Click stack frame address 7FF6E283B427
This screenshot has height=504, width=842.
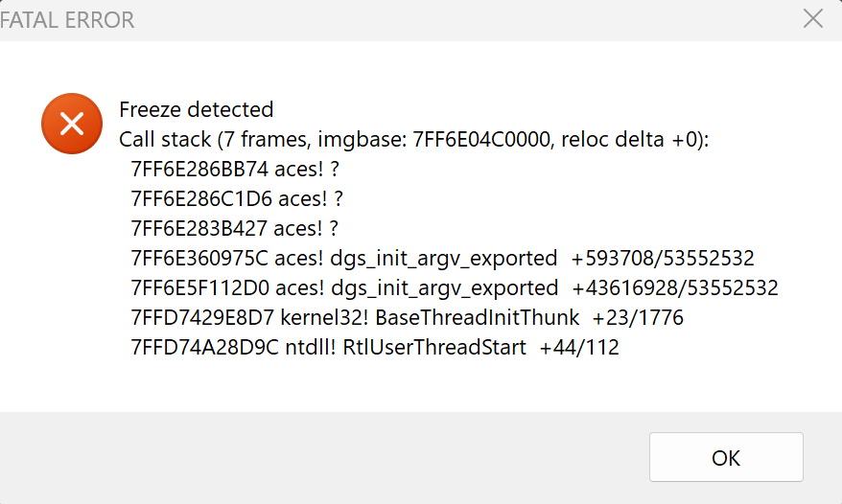(199, 229)
